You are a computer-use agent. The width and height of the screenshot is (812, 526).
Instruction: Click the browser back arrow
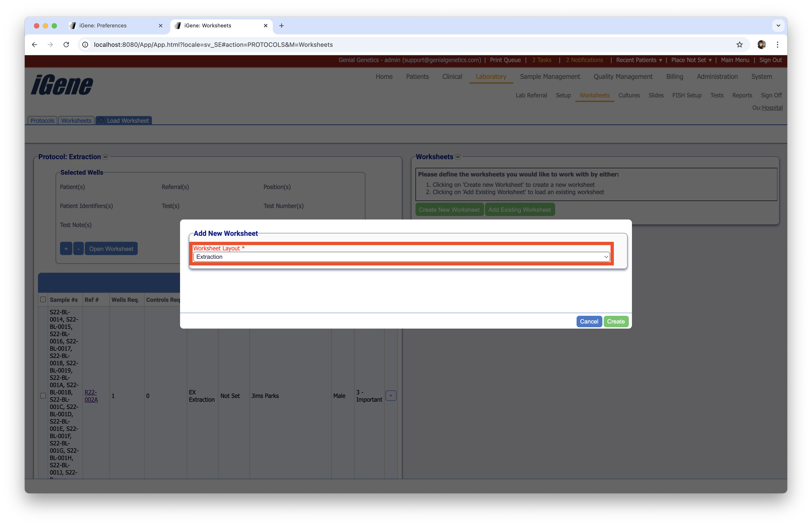(34, 45)
